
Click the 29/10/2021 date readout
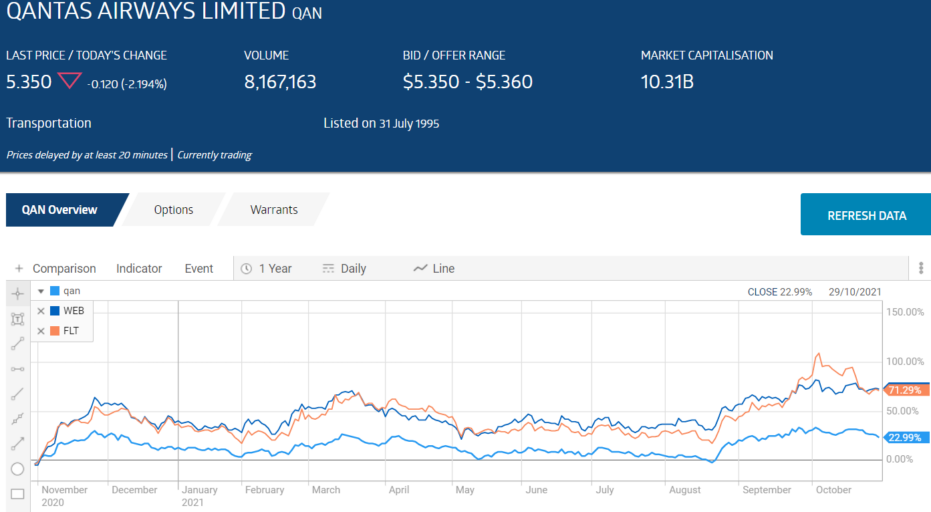[855, 292]
